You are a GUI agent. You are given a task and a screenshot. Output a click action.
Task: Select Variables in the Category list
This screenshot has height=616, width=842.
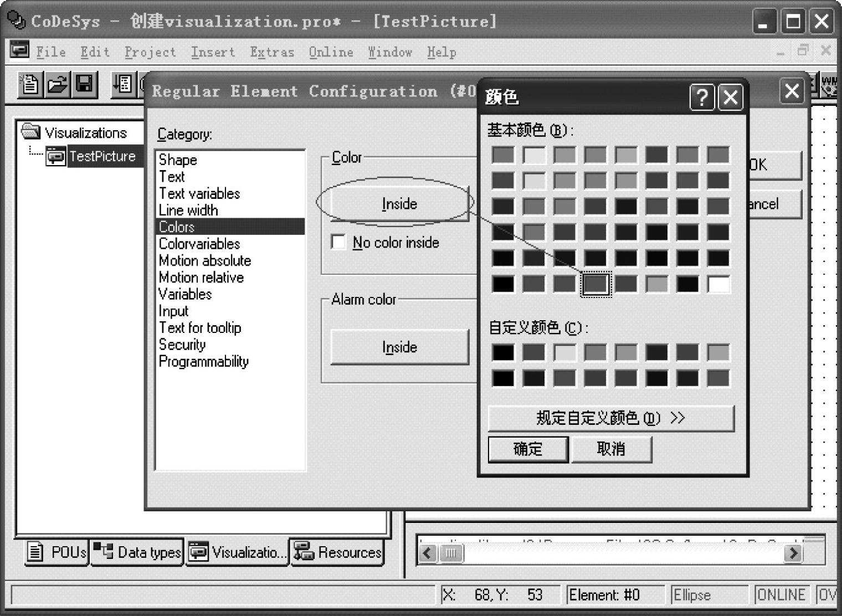(230, 294)
